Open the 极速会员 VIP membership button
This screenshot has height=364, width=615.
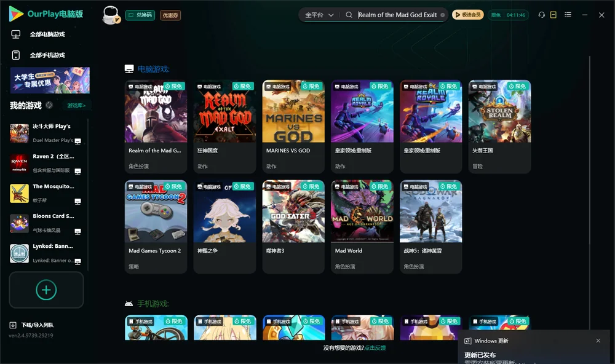tap(468, 15)
